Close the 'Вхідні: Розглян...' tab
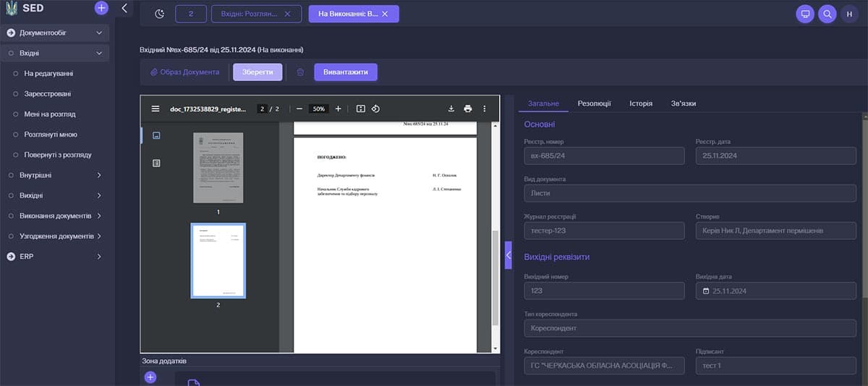The height and width of the screenshot is (386, 868). point(287,14)
